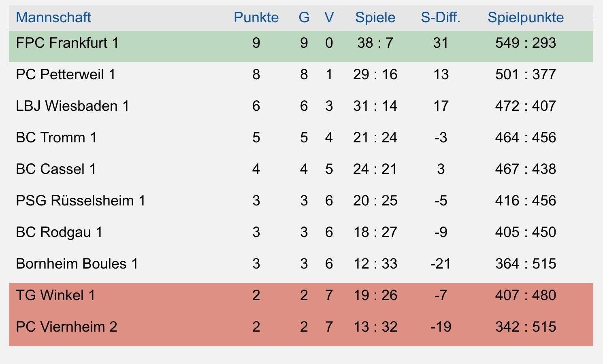This screenshot has height=364, width=603.
Task: Click the V losses column header
Action: point(329,17)
